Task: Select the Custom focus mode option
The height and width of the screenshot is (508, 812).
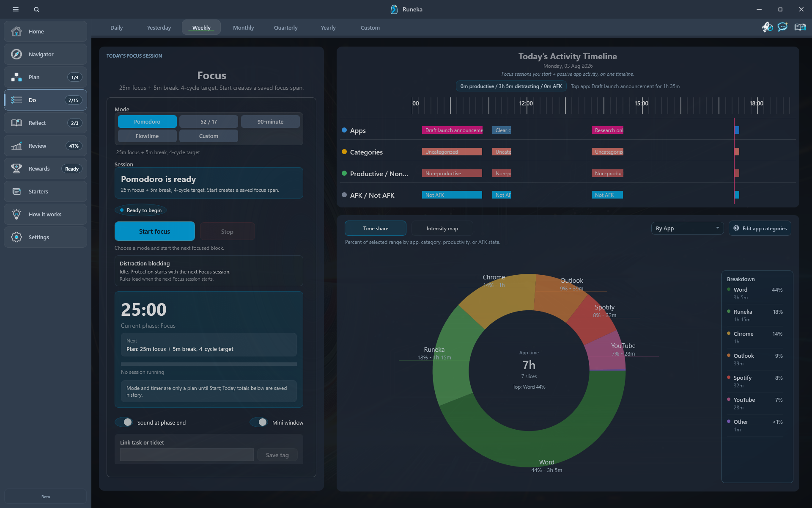Action: tap(208, 136)
